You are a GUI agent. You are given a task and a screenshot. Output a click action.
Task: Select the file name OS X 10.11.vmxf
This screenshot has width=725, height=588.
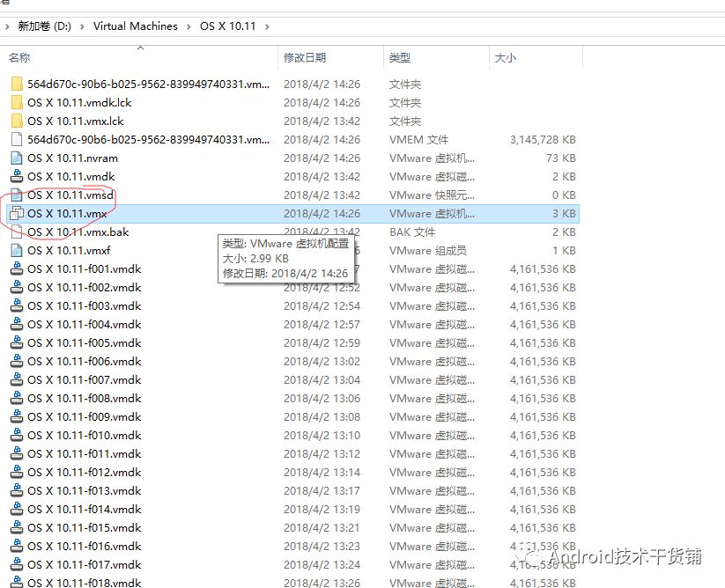tap(69, 250)
